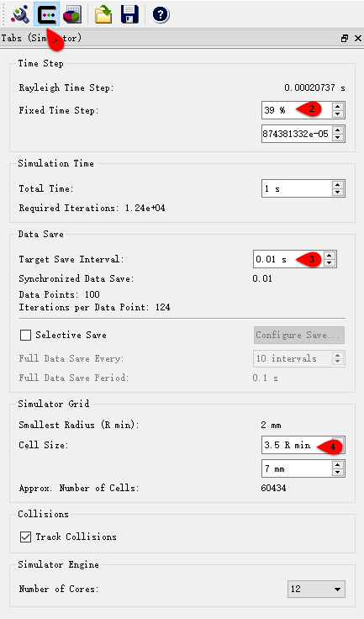
Task: Close the Tabs (Simulator) panel
Action: coord(357,39)
